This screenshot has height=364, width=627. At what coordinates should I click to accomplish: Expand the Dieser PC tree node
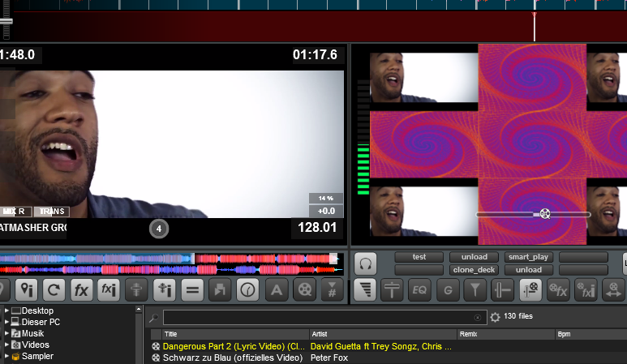pyautogui.click(x=6, y=321)
